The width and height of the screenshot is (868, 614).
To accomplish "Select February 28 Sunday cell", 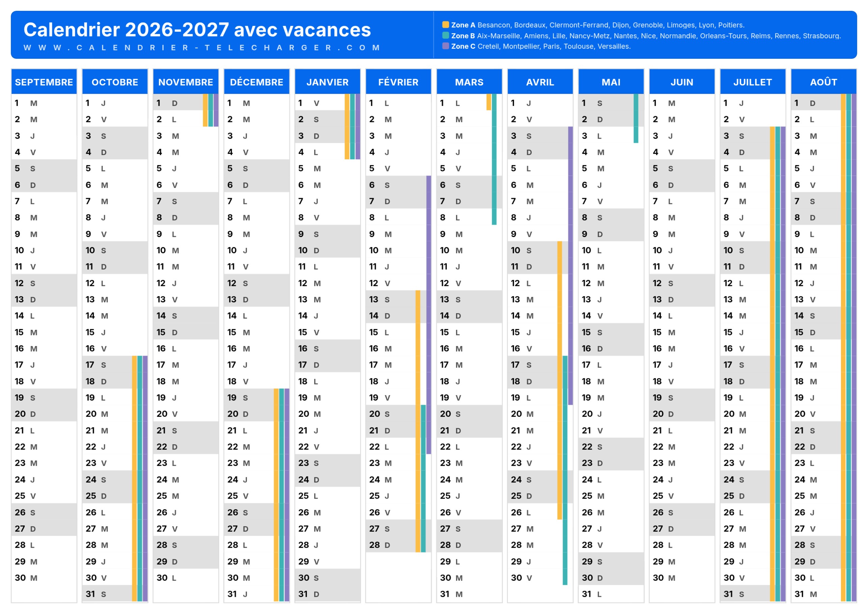I will (x=399, y=545).
